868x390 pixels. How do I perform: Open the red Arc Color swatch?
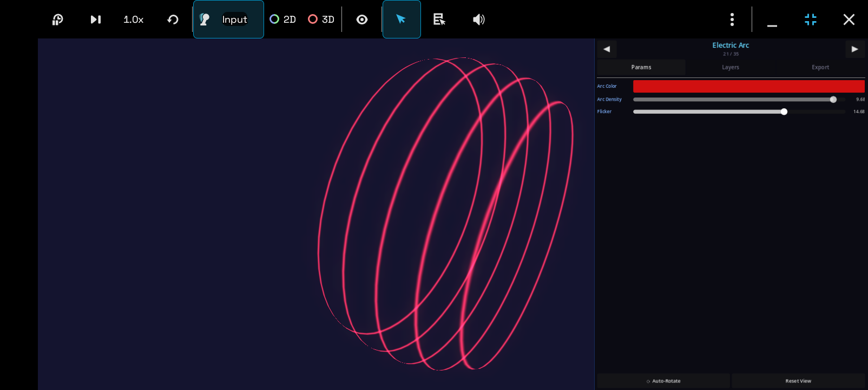(749, 86)
